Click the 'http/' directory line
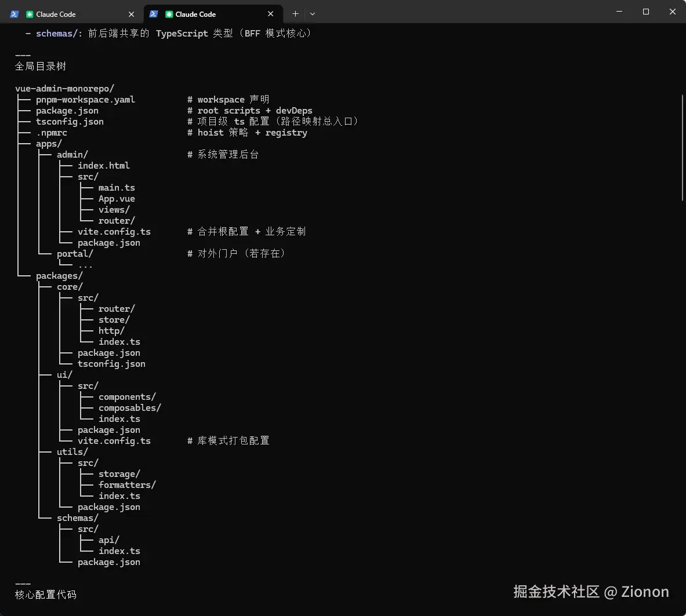686x616 pixels. [111, 331]
